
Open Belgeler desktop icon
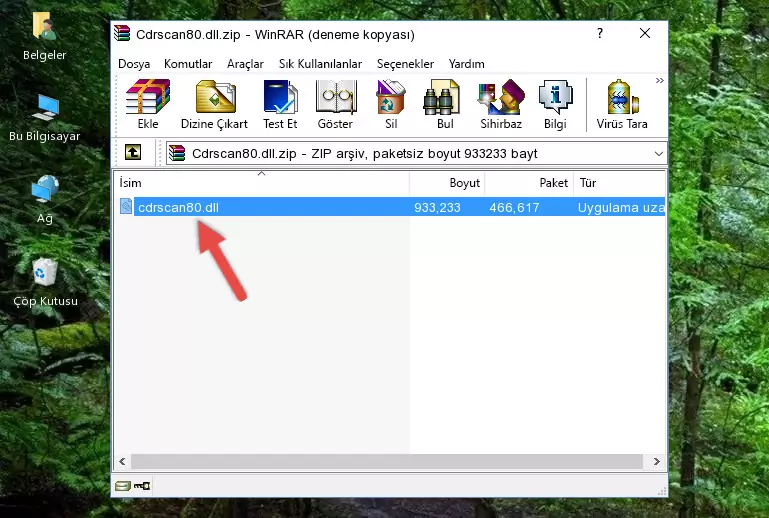click(x=45, y=37)
